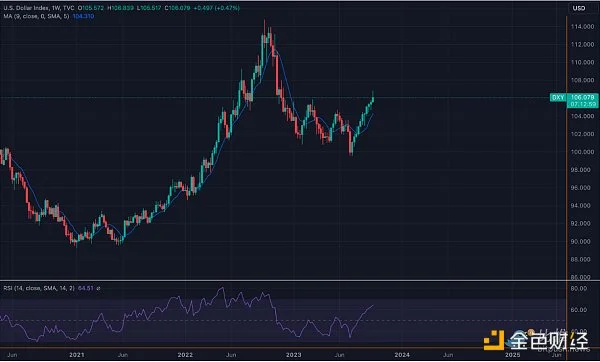Click the 2022 label on the time axis
Image resolution: width=600 pixels, height=362 pixels.
click(x=185, y=355)
